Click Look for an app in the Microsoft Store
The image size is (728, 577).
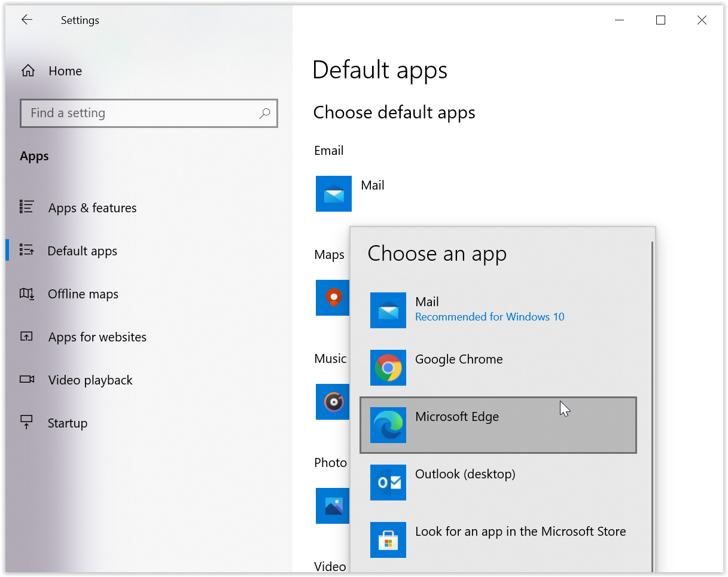click(x=498, y=540)
